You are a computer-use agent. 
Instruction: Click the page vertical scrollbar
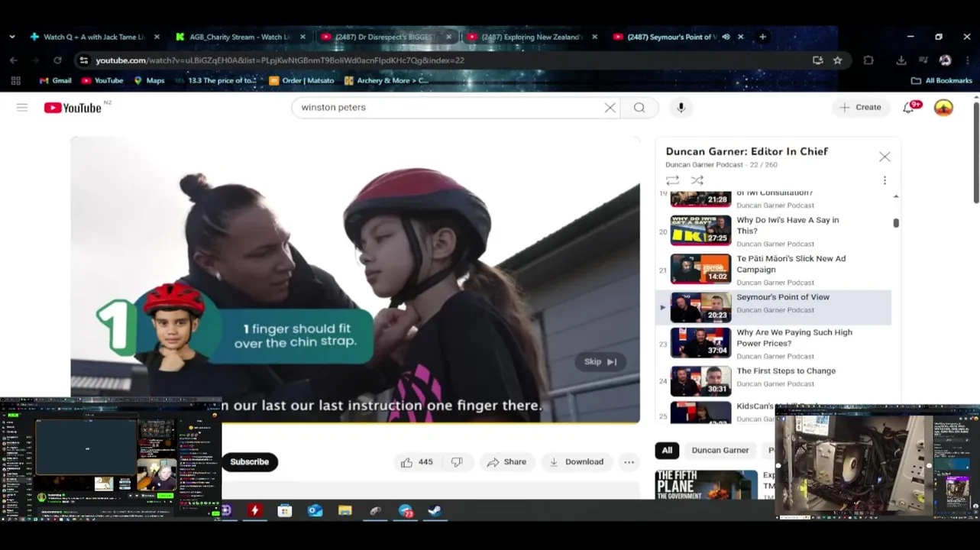pyautogui.click(x=976, y=153)
